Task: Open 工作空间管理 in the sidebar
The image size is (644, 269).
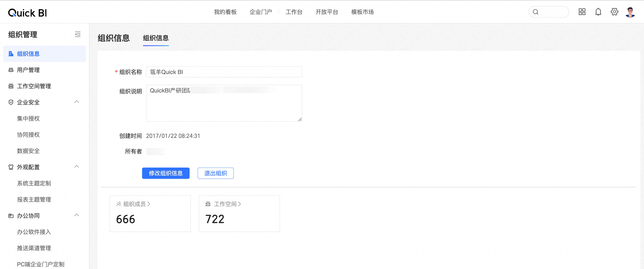Action: click(34, 86)
